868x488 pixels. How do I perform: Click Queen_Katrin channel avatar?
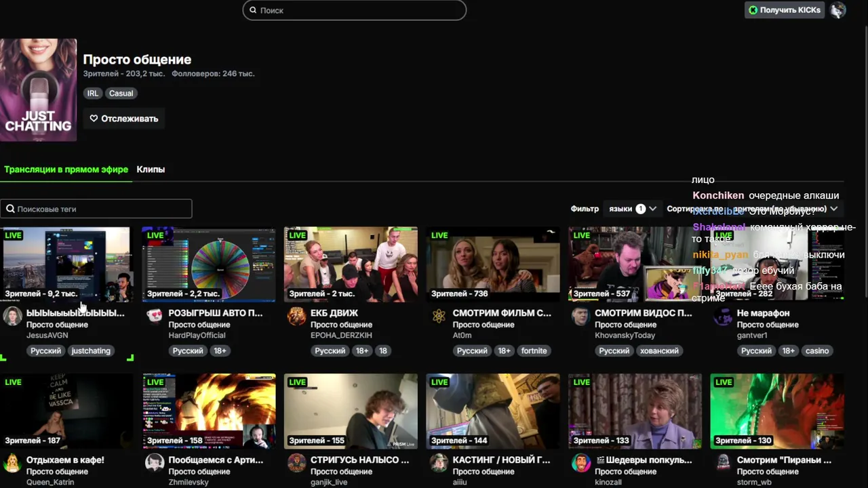click(12, 464)
